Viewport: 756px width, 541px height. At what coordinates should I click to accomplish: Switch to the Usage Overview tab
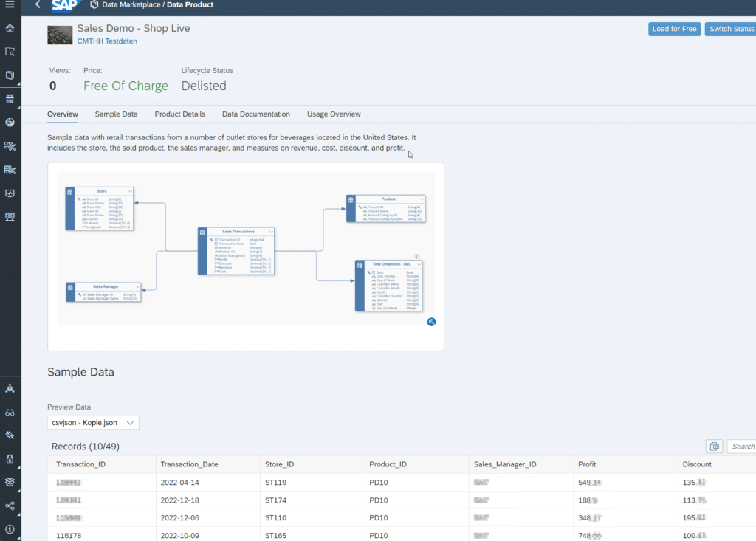point(334,114)
